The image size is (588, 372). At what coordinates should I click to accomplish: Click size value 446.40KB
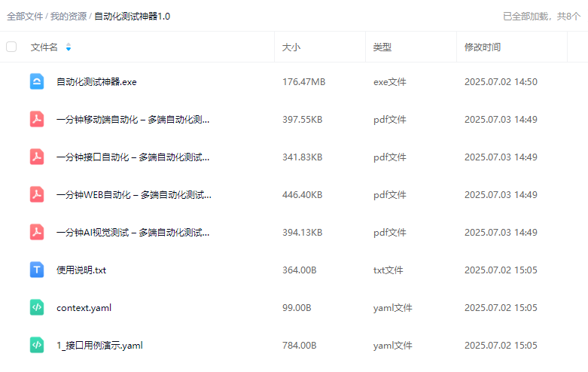tap(302, 195)
